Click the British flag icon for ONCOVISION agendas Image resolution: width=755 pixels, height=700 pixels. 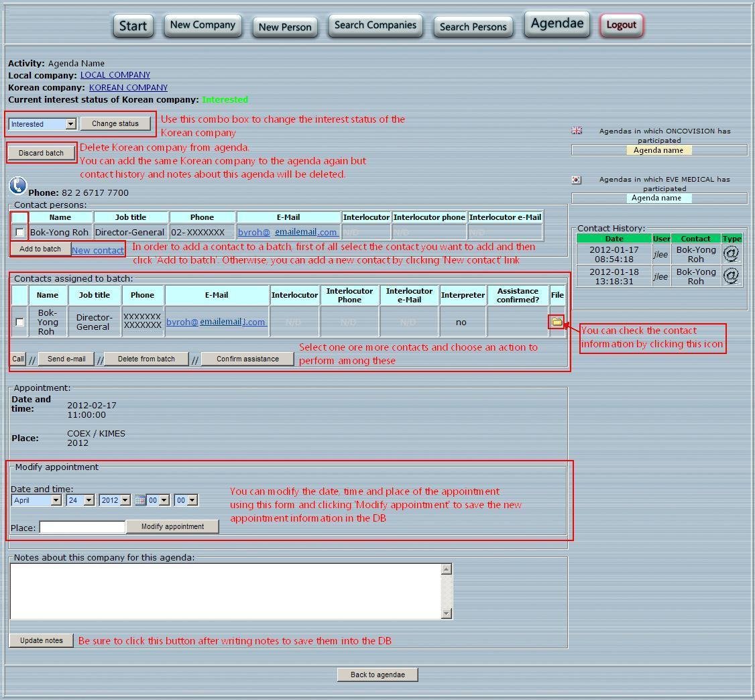click(577, 131)
